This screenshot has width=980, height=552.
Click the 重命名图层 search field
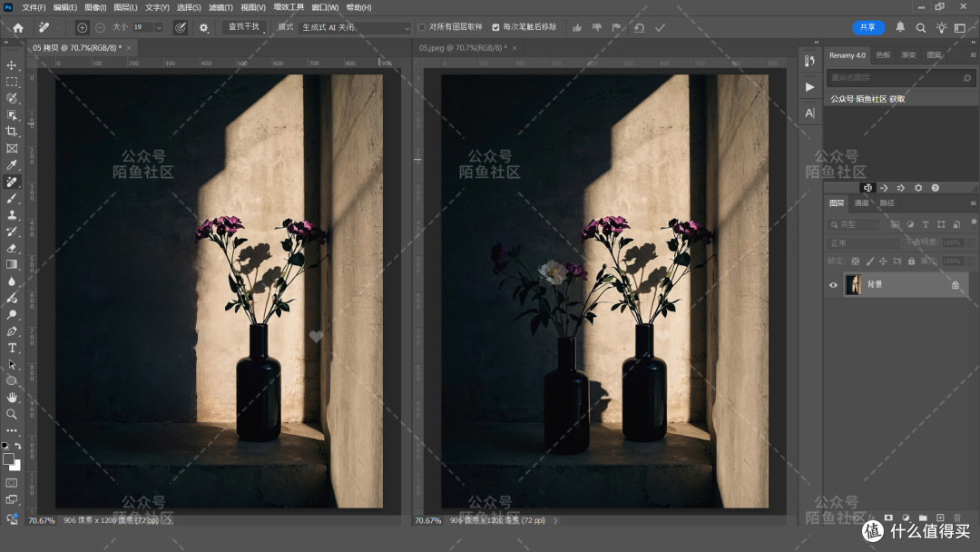coord(900,77)
